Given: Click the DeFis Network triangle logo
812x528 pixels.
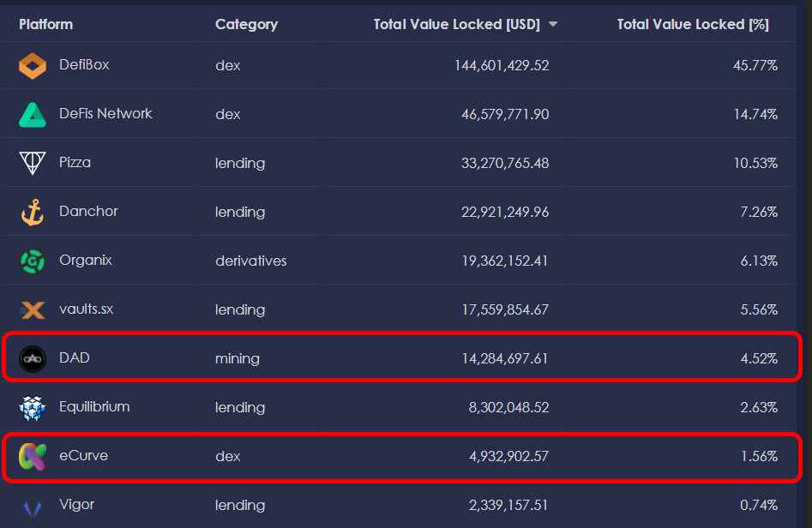Looking at the screenshot, I should [32, 113].
